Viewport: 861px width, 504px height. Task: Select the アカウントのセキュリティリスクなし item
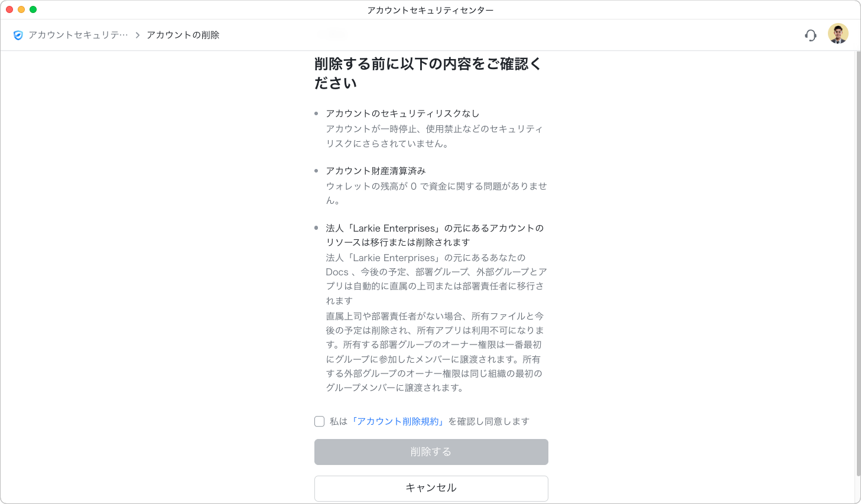[402, 113]
